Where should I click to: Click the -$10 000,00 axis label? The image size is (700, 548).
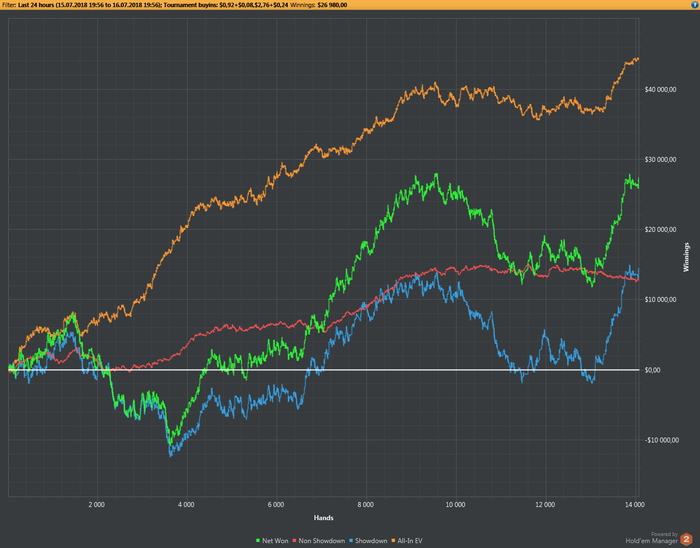pos(662,440)
